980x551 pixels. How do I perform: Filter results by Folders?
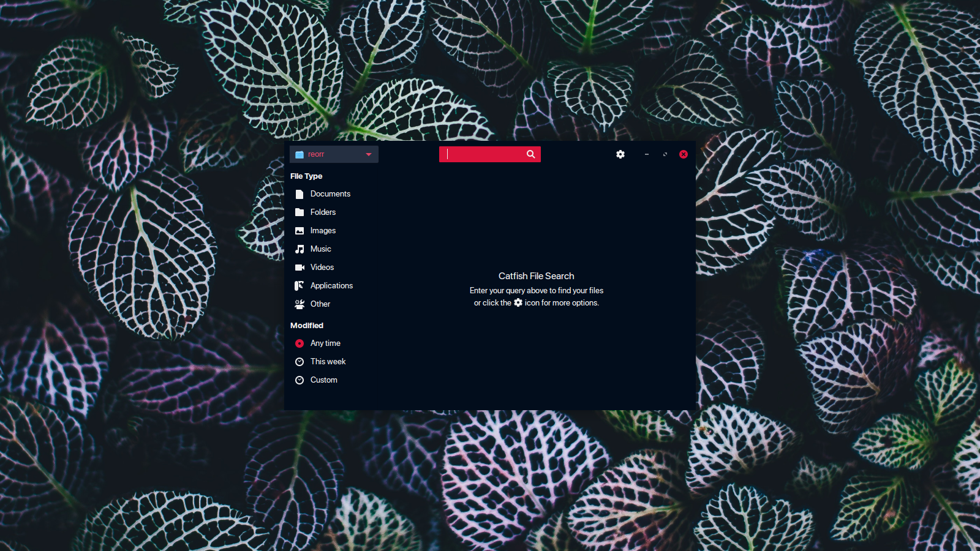pos(323,212)
